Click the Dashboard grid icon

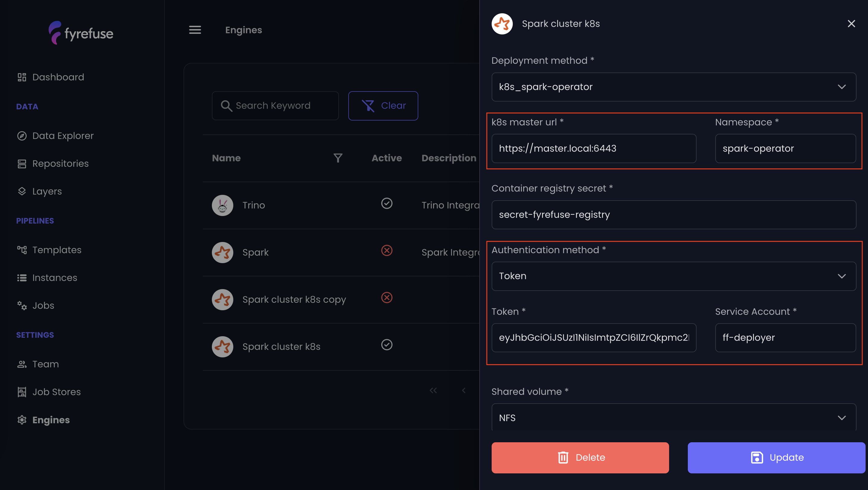22,77
